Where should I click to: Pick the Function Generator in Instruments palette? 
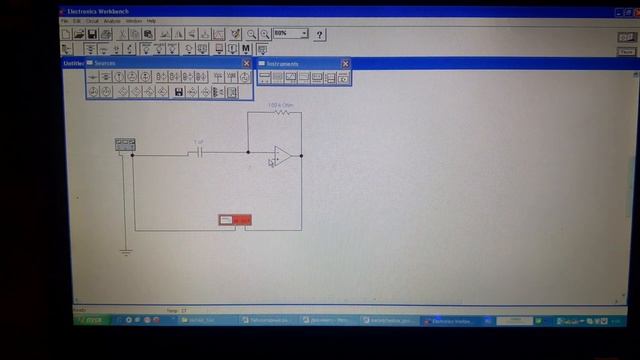click(x=278, y=77)
